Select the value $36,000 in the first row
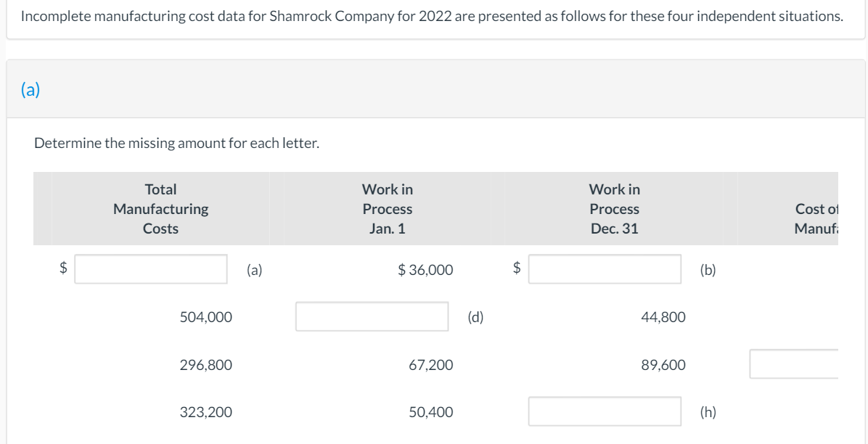This screenshot has height=444, width=868. 425,269
